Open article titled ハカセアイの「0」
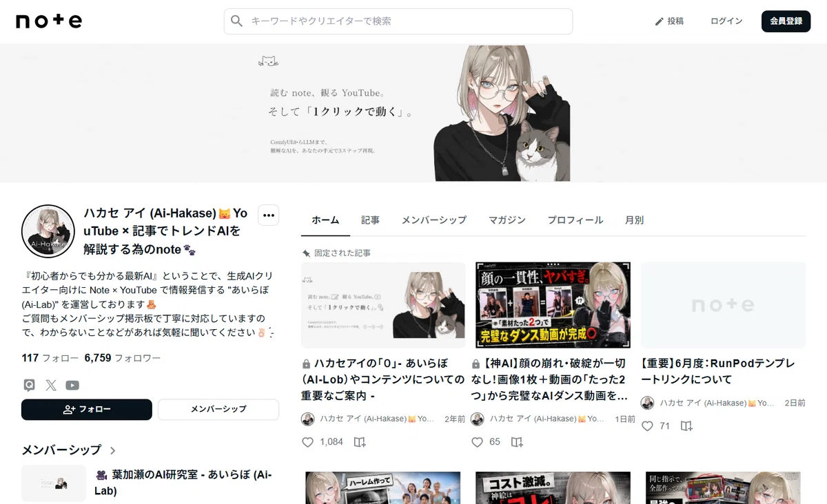The height and width of the screenshot is (504, 827). 383,379
